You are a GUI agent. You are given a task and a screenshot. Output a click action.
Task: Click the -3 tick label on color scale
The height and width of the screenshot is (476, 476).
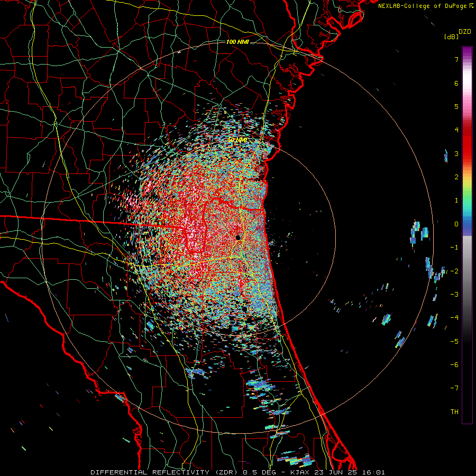click(x=454, y=295)
